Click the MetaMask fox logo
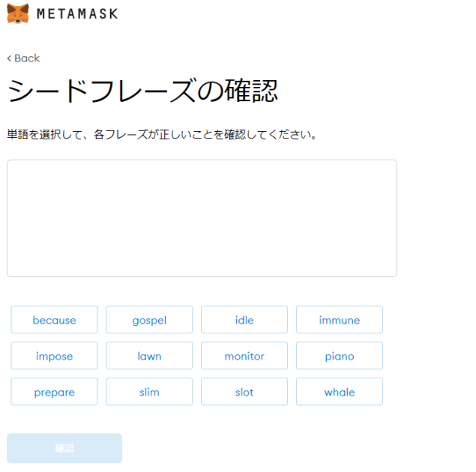Screen dimensions: 476x472 pos(18,13)
